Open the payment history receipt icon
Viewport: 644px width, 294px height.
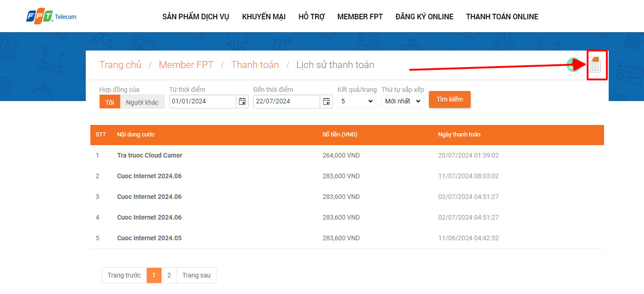[595, 65]
